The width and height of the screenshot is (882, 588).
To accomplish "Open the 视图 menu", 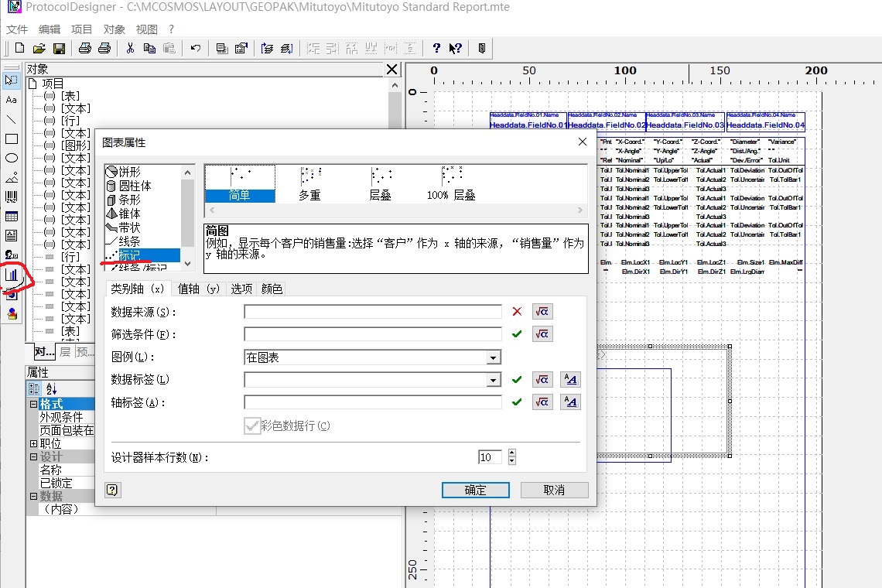I will (147, 29).
